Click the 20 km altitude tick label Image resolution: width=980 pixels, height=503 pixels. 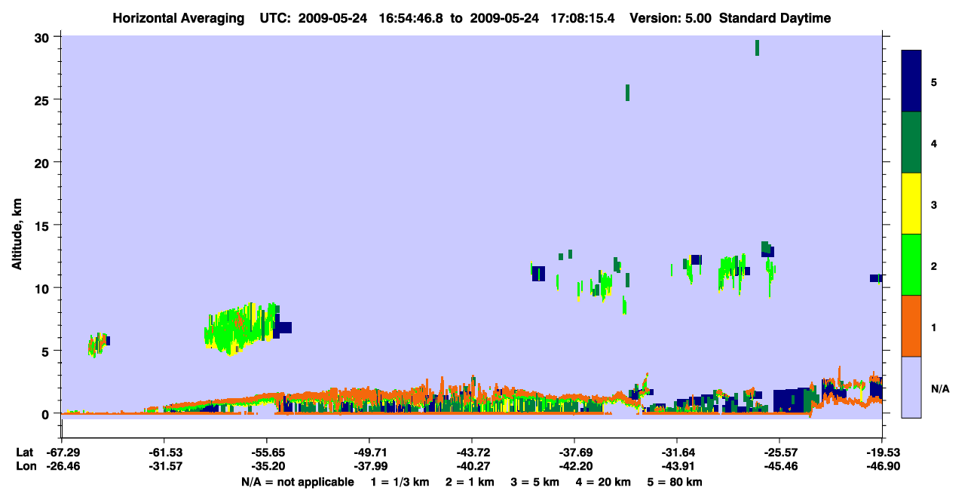(x=43, y=162)
